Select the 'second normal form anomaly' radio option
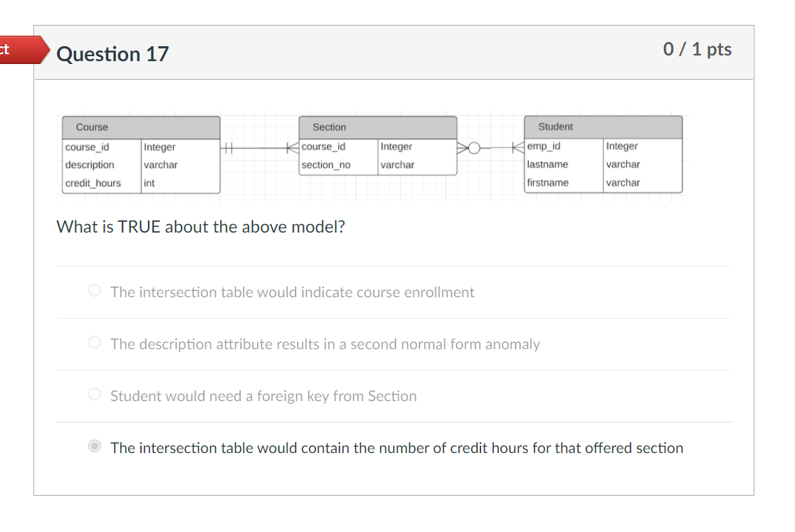Image resolution: width=795 pixels, height=532 pixels. (x=95, y=342)
